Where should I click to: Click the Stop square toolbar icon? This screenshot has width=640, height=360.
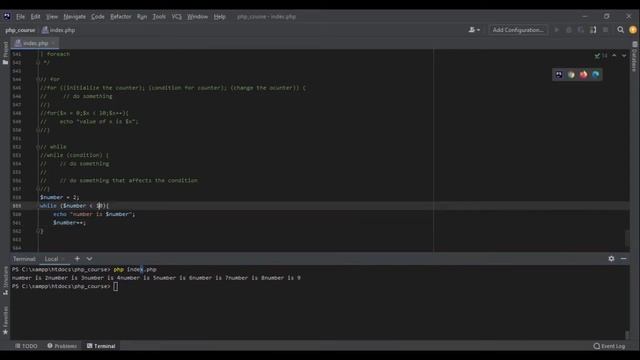605,30
